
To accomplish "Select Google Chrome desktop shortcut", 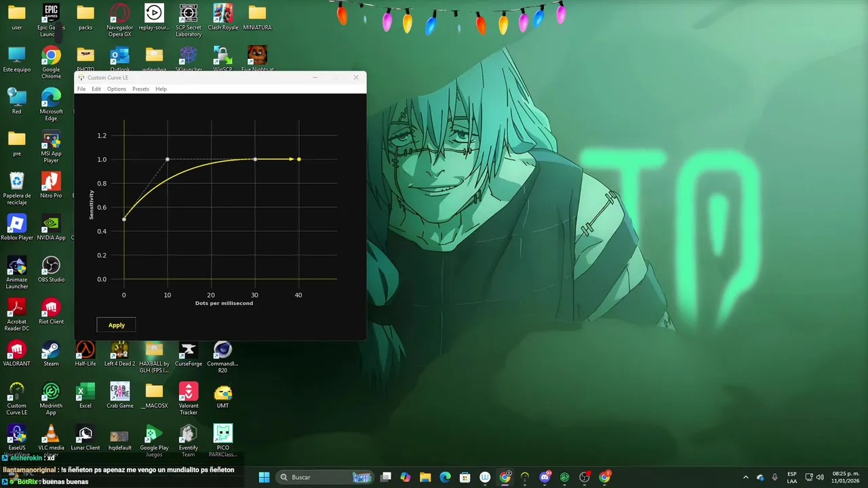I will click(x=51, y=62).
